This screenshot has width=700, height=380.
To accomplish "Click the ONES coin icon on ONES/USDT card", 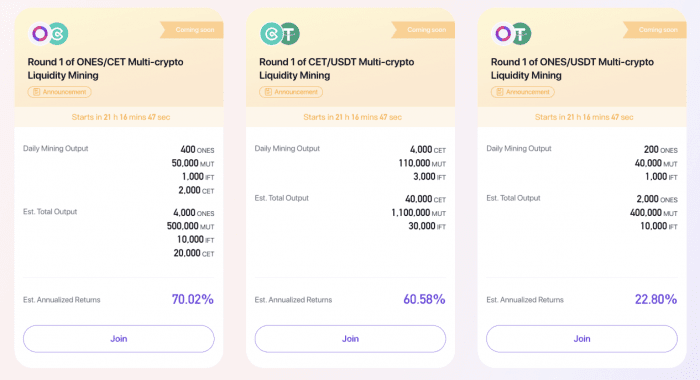I will click(502, 33).
